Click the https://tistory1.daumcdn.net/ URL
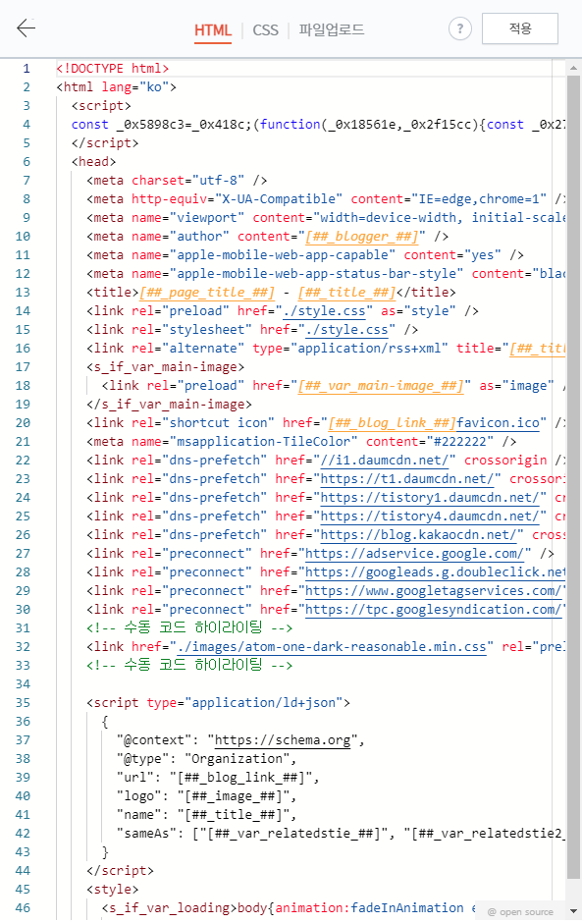 point(430,498)
